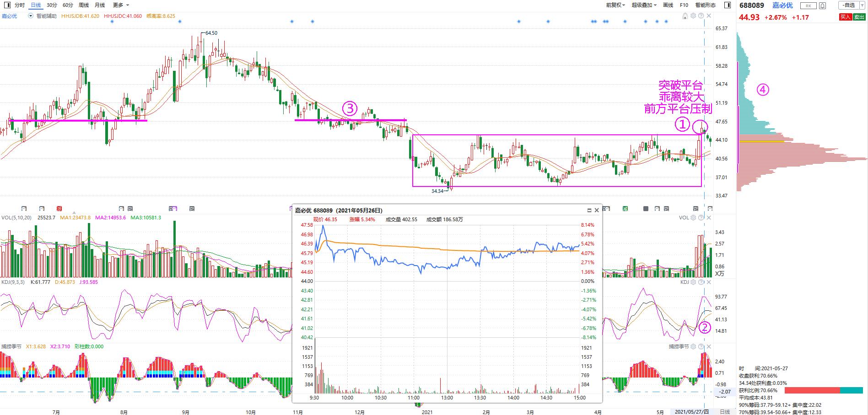
Task: Click the KDJ(9,3,3) indicator label
Action: 13,282
